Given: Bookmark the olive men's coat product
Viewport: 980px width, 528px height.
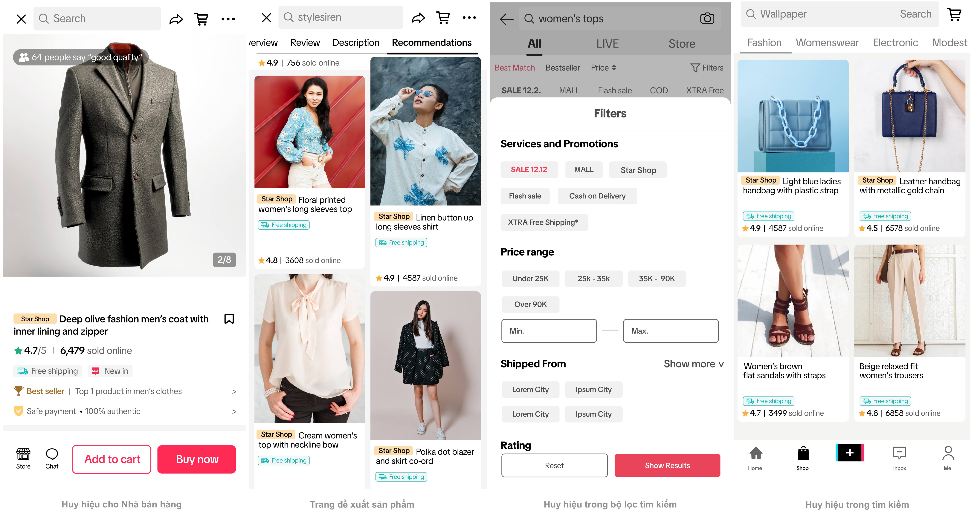Looking at the screenshot, I should coord(229,319).
